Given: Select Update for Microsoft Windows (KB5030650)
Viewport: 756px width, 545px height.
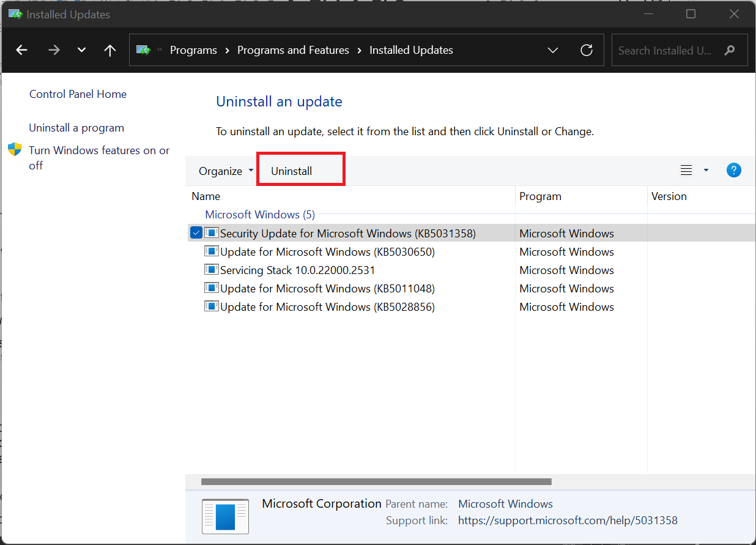Looking at the screenshot, I should (x=327, y=251).
